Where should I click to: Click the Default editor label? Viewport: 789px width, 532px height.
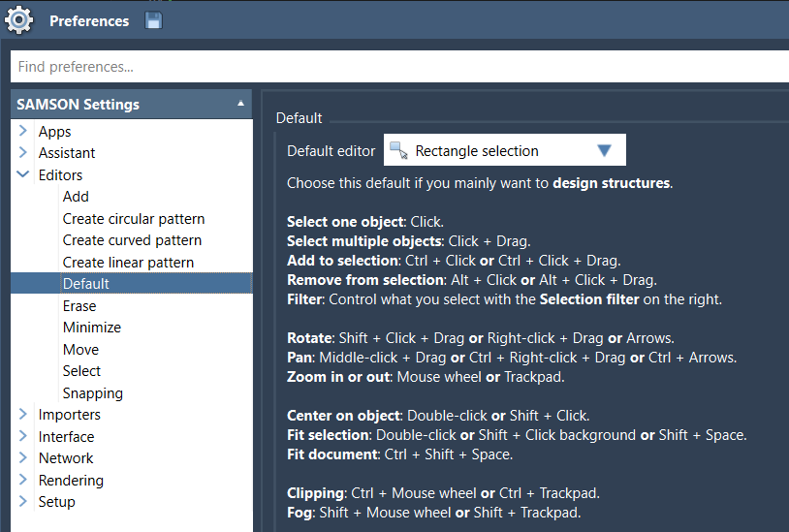331,151
